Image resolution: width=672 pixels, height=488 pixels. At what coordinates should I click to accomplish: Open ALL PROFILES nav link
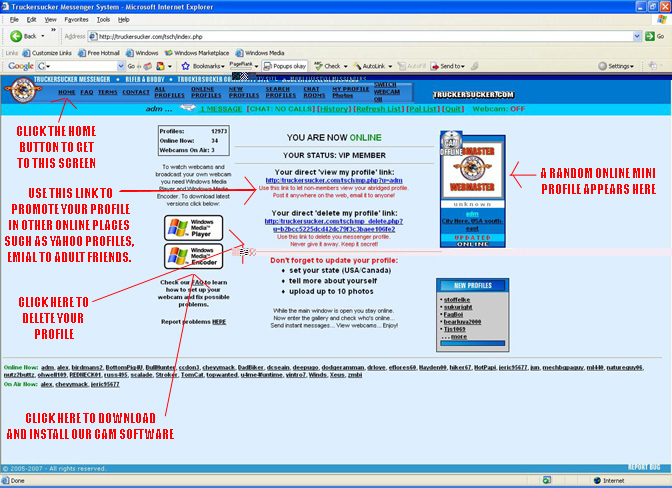169,92
